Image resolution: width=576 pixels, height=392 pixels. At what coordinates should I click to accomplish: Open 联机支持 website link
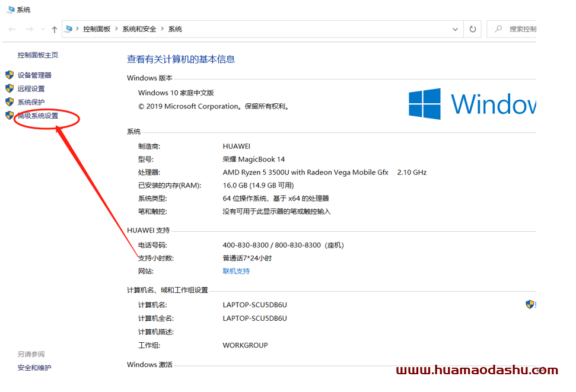[x=236, y=271]
